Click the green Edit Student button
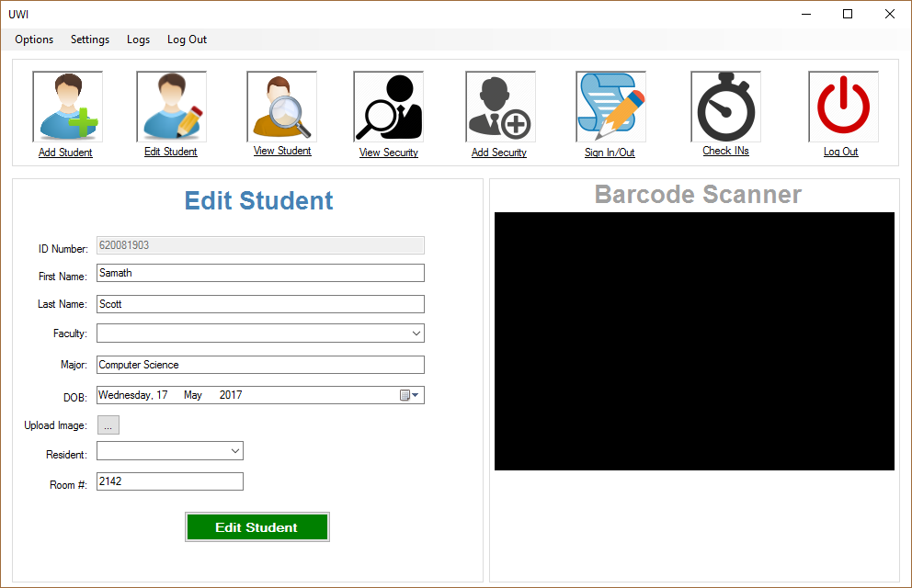 (x=257, y=527)
